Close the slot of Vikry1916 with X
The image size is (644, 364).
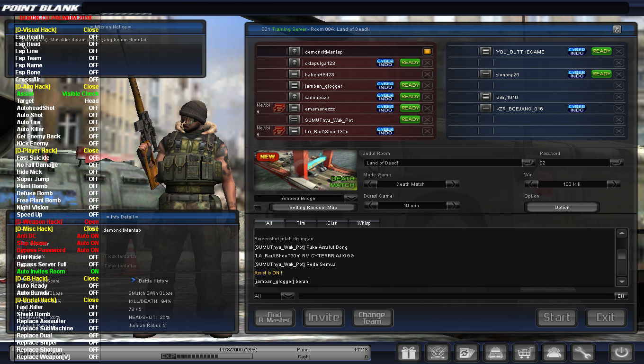coord(618,97)
